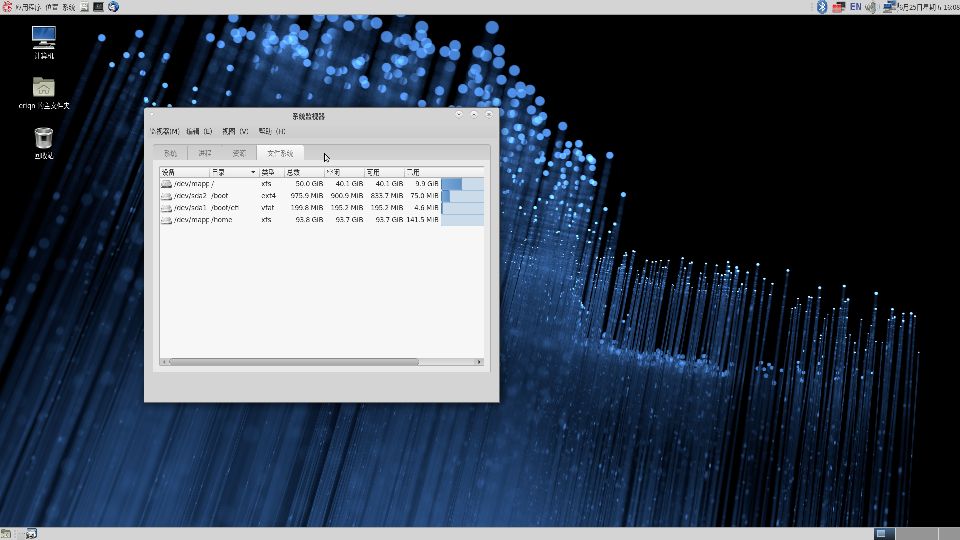This screenshot has width=960, height=540.
Task: Select the /boot directory entry
Action: point(219,196)
